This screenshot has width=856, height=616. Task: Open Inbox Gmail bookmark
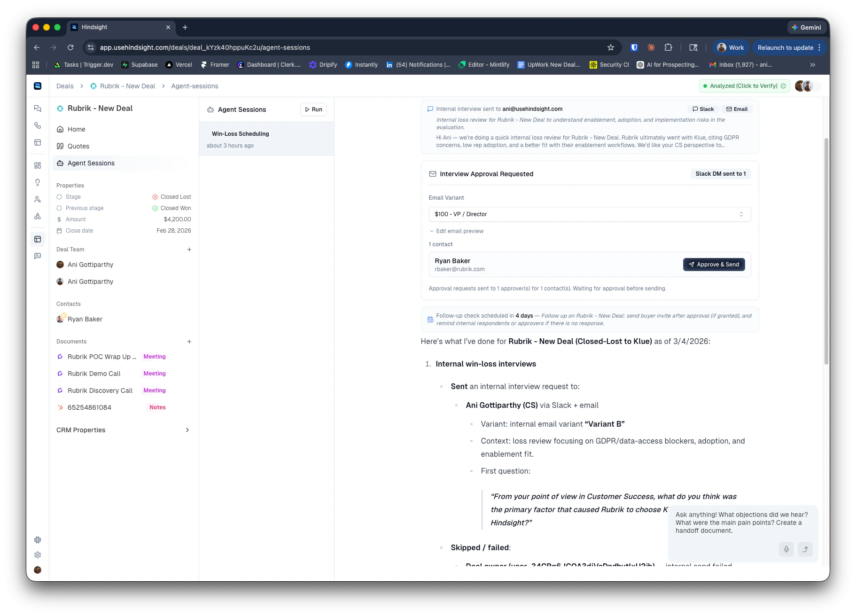(x=741, y=65)
